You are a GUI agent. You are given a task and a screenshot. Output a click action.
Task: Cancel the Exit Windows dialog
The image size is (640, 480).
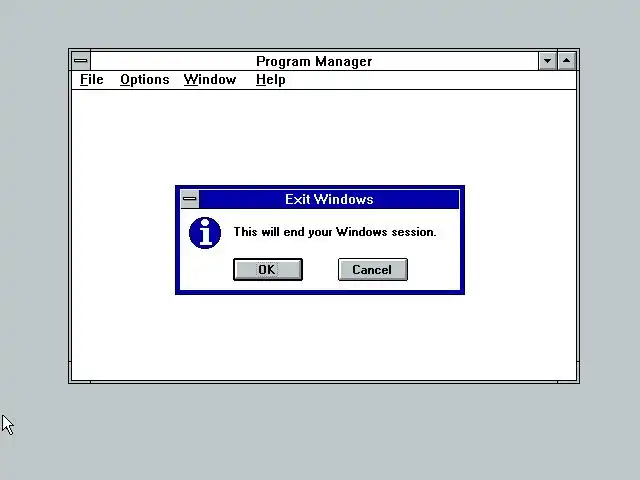pos(373,269)
